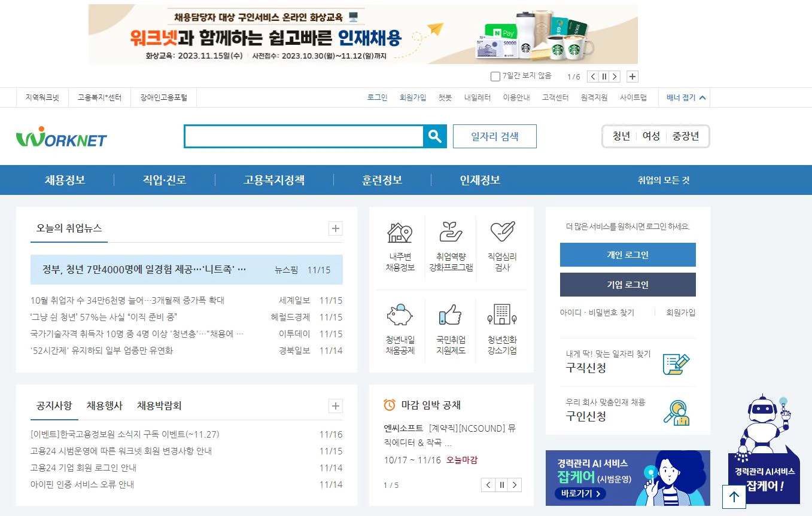This screenshot has height=516, width=812.
Task: Open notice 고용24 기업 회원 로그인 안내
Action: point(83,468)
